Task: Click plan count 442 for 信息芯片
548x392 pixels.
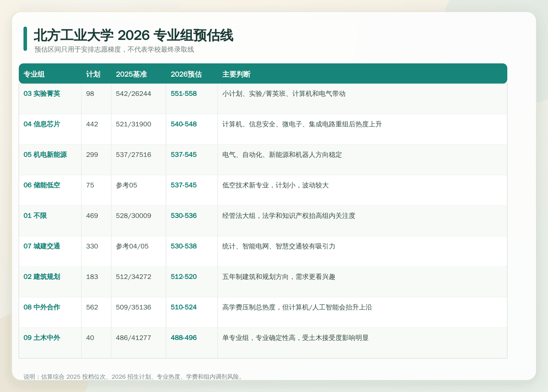Action: click(x=92, y=124)
